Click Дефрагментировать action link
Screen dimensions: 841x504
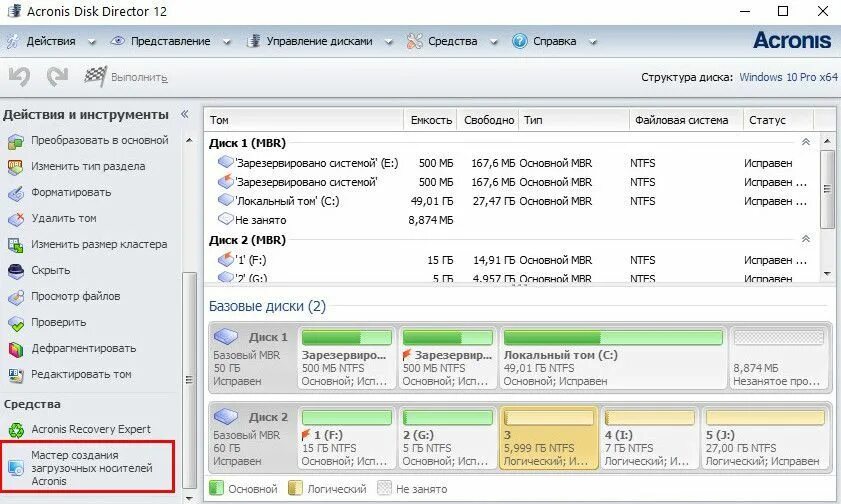[x=84, y=349]
